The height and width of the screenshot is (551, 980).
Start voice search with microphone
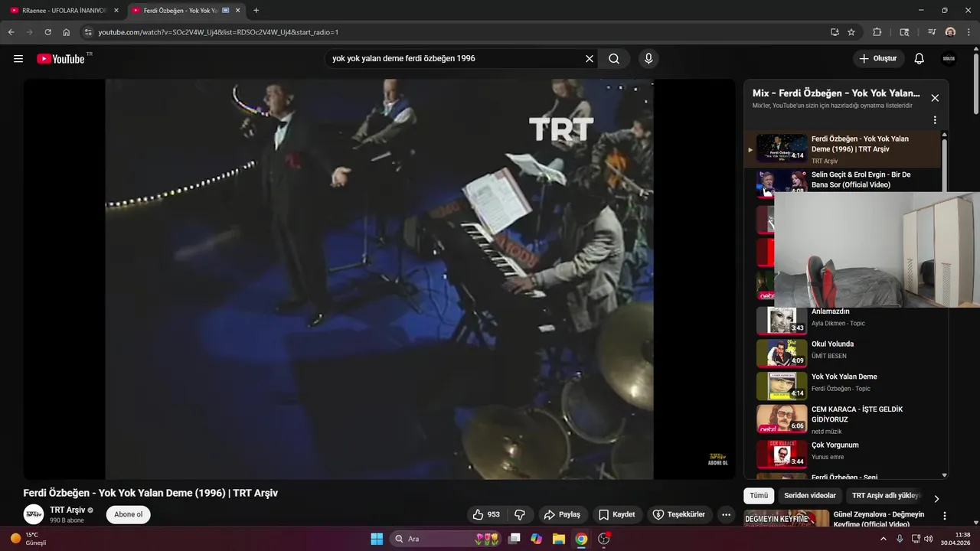(648, 59)
